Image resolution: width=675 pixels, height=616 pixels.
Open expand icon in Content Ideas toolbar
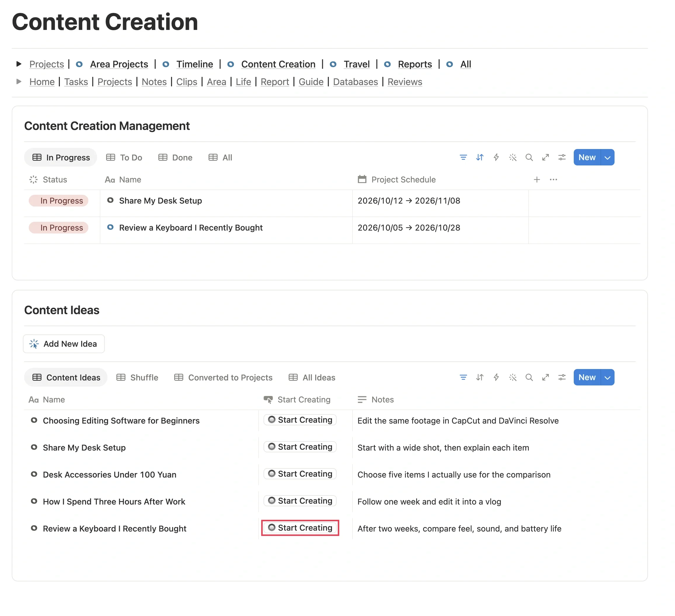click(545, 378)
